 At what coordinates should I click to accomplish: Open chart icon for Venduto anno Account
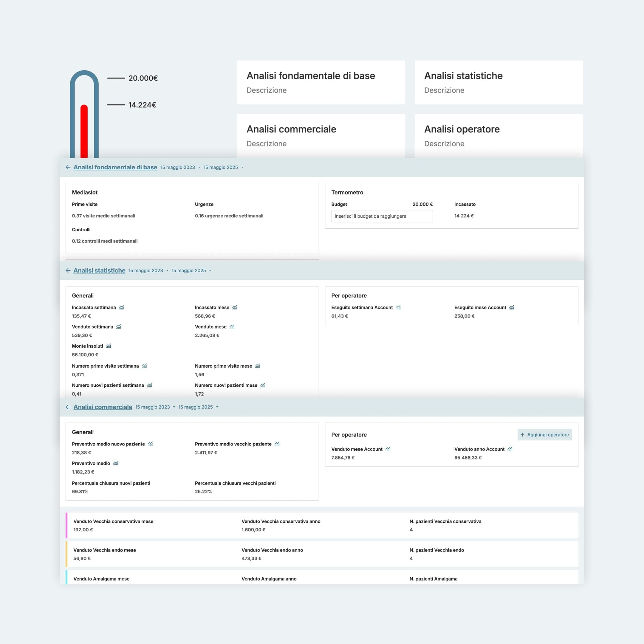click(510, 449)
